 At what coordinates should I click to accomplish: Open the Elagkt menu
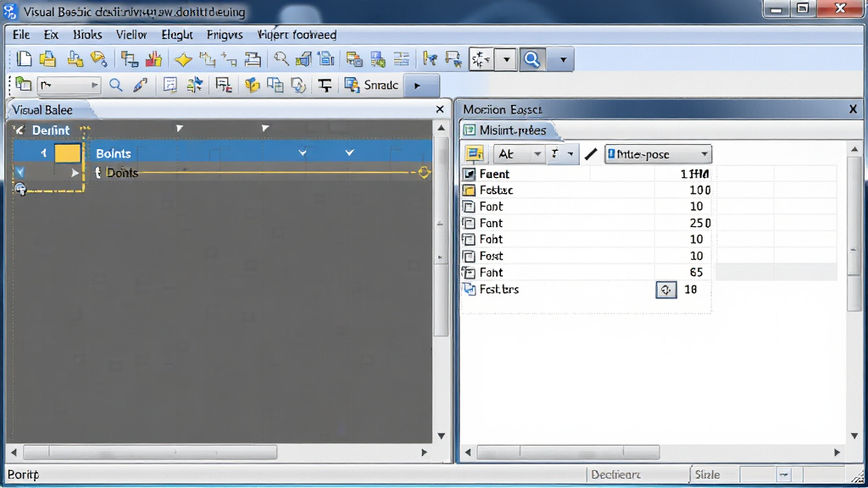coord(177,35)
